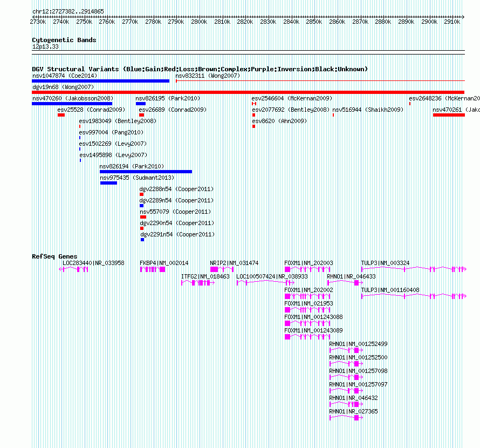
Task: Click the chr12:2727382..2914865 coordinate label
Action: click(x=68, y=11)
